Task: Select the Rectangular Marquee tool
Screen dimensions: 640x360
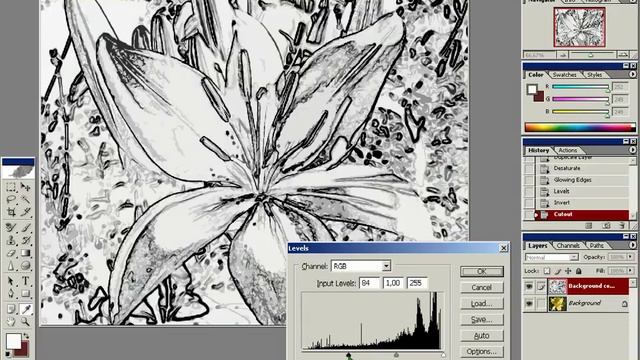Action: coord(11,187)
